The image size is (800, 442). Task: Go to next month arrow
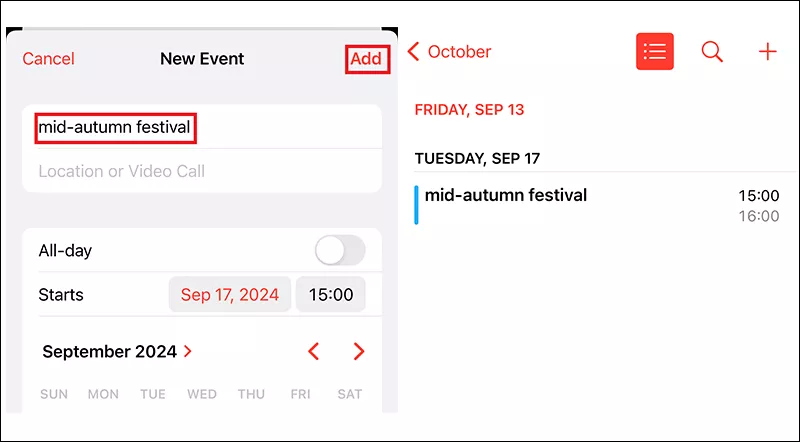pos(359,351)
